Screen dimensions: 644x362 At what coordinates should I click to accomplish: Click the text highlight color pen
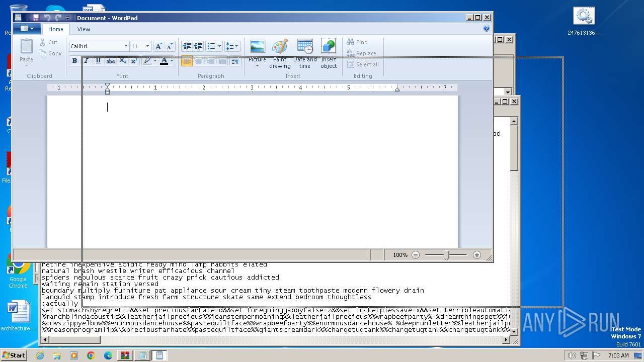click(x=147, y=61)
